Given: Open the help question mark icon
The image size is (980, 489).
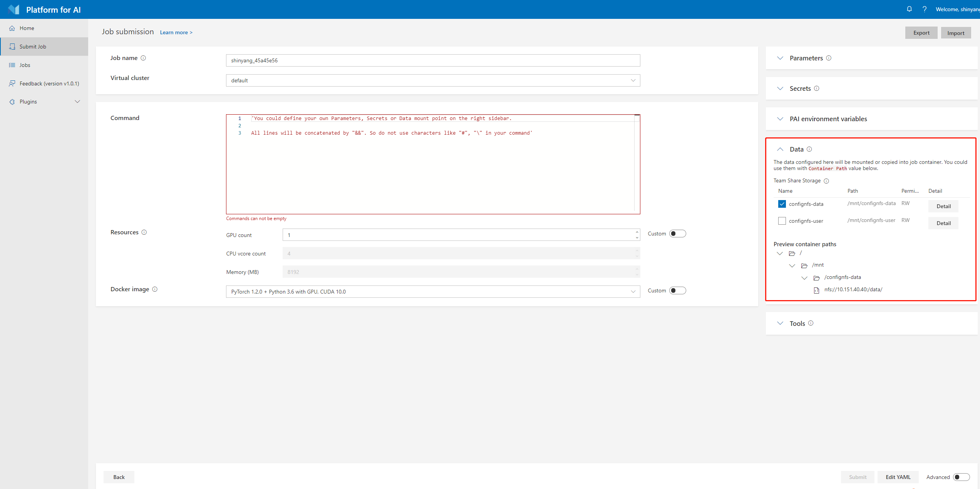Looking at the screenshot, I should click(x=924, y=9).
